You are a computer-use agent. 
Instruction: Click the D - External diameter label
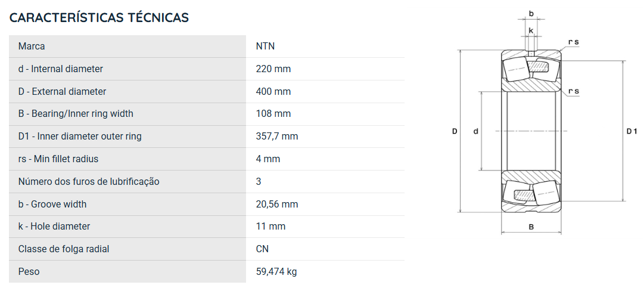point(62,91)
